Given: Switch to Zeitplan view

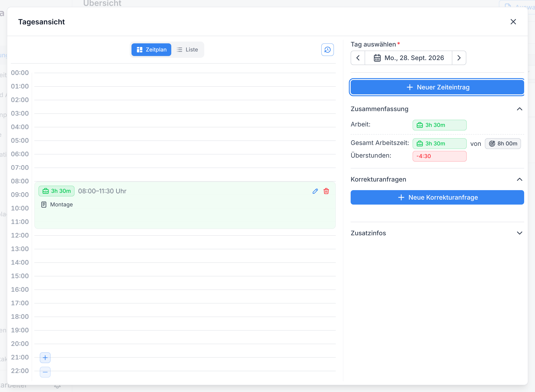Looking at the screenshot, I should click(151, 50).
